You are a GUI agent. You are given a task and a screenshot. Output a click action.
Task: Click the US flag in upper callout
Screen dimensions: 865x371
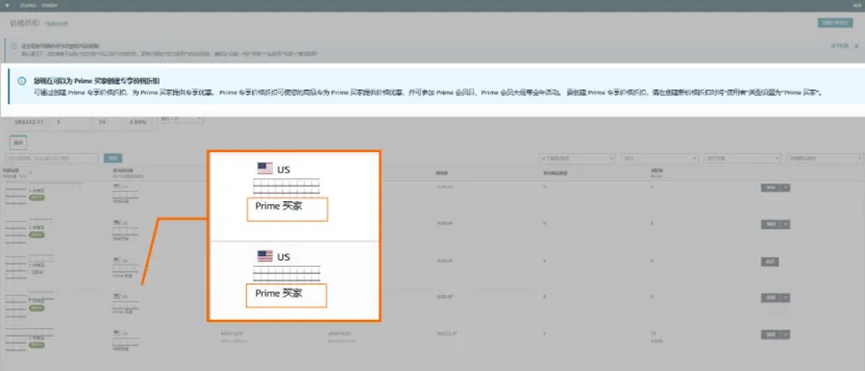tap(265, 168)
